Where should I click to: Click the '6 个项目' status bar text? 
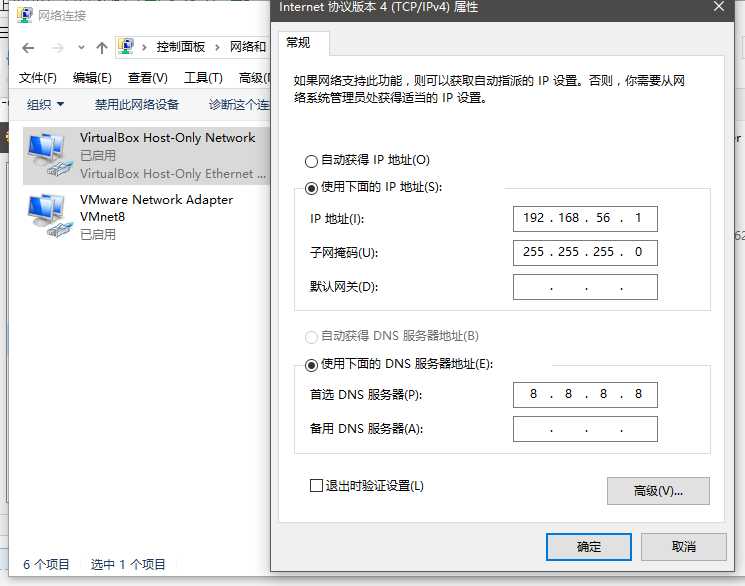[46, 564]
